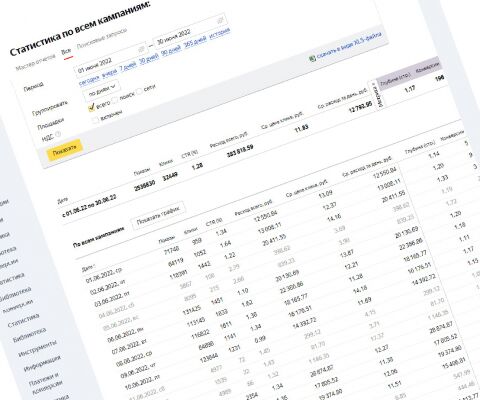Click the clicks cell 1442
The width and height of the screenshot is (480, 400).
click(x=204, y=265)
